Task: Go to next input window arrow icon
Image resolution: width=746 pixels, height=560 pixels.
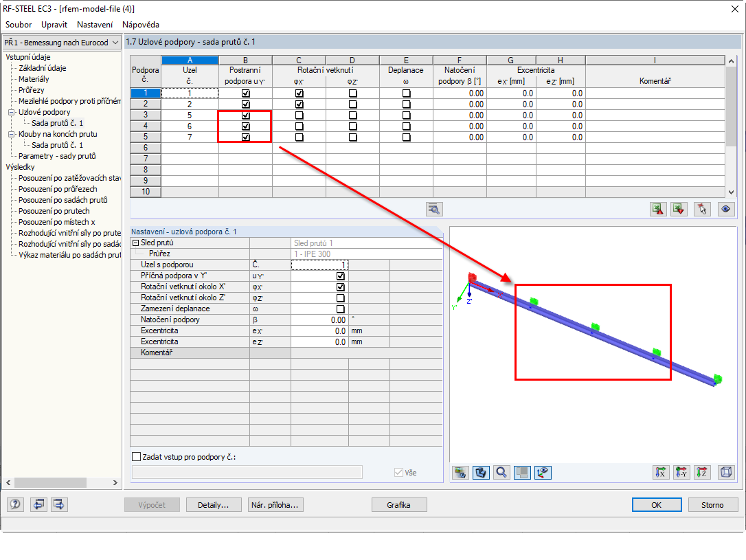Action: click(x=59, y=504)
